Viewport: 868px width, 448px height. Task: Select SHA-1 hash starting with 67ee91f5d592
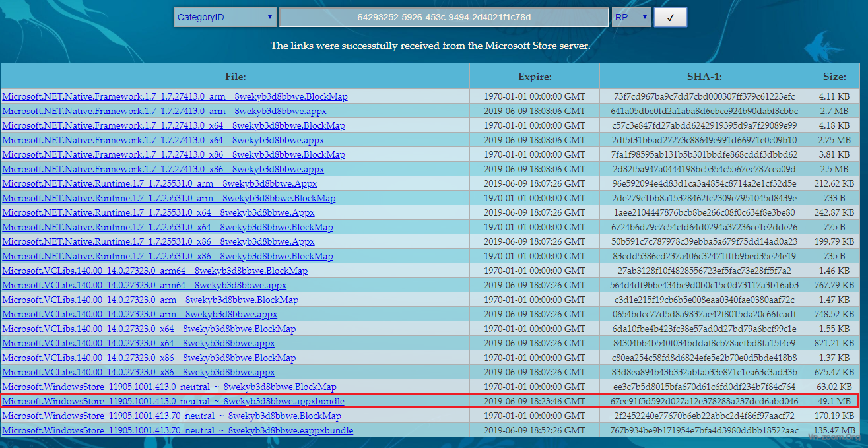[x=704, y=401]
